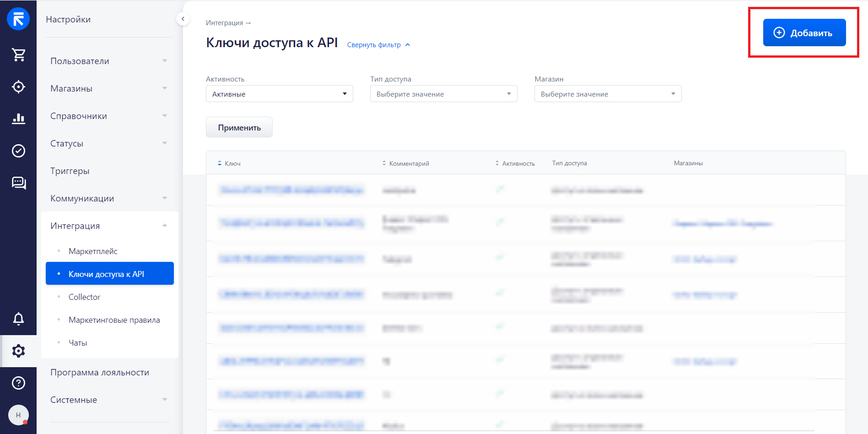Sort the table by Комментарий column

click(x=406, y=163)
